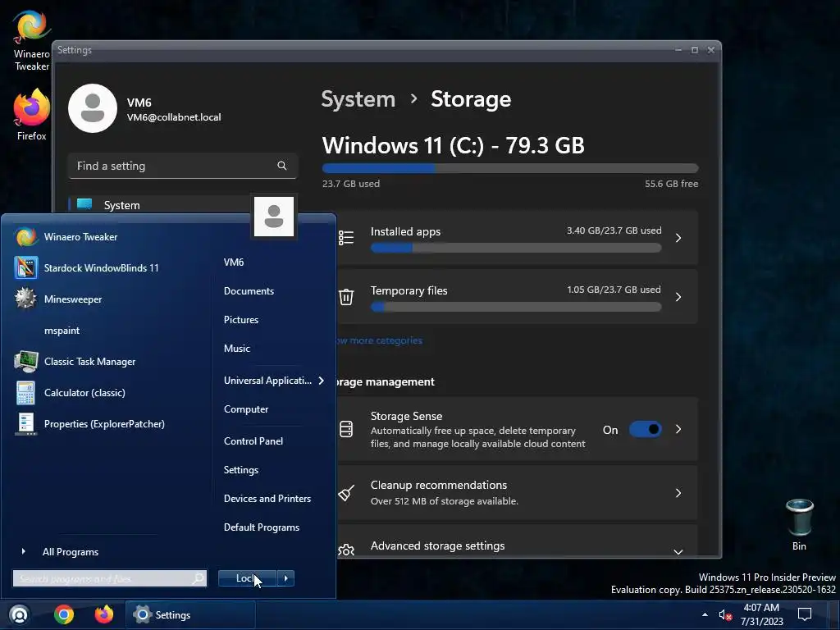Open the Bin on the desktop
This screenshot has width=840, height=630.
tap(799, 524)
